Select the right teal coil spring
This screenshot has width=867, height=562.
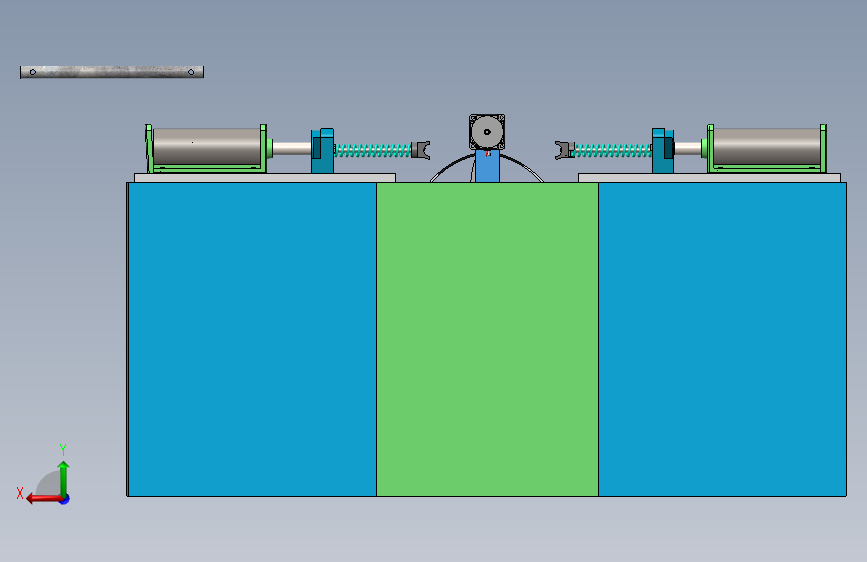(x=613, y=150)
